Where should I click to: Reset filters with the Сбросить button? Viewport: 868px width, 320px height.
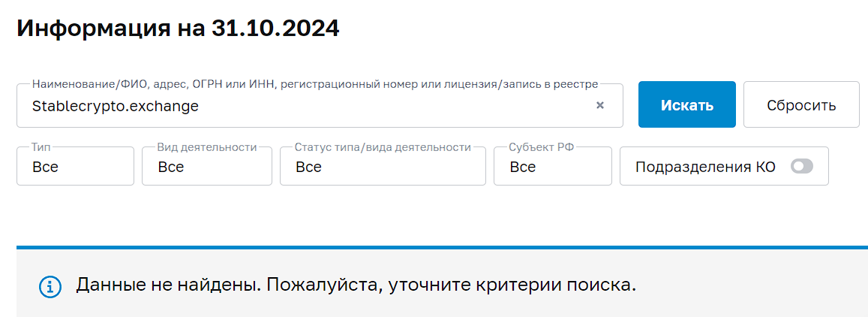801,105
